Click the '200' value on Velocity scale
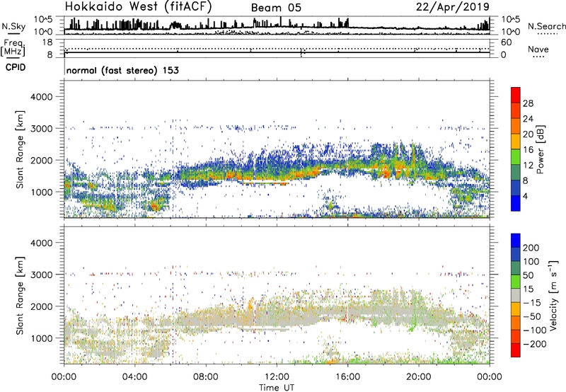 click(x=531, y=248)
